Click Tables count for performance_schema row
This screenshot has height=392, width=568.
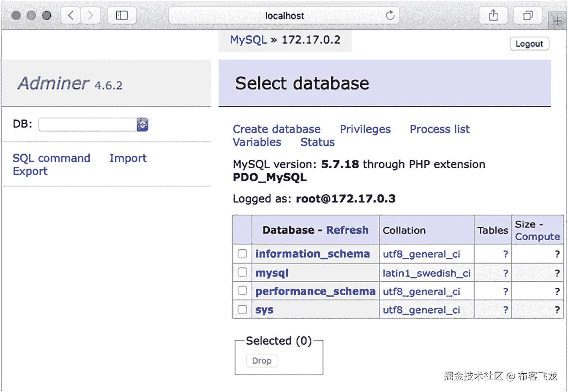(505, 292)
